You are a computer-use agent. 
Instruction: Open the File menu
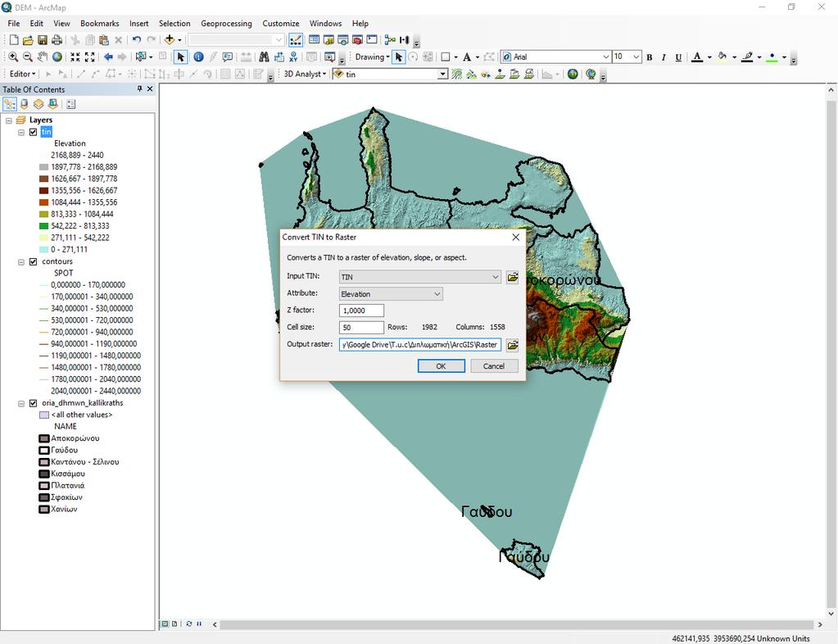pyautogui.click(x=14, y=24)
